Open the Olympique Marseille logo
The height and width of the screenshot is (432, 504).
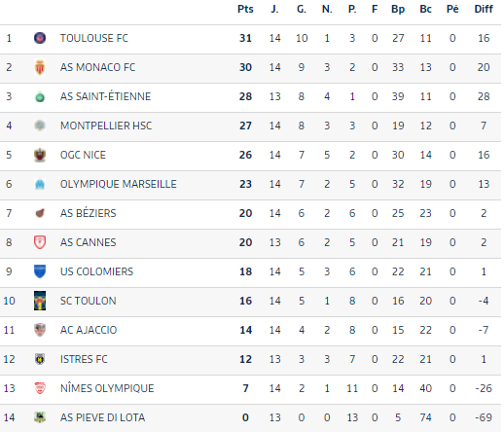pyautogui.click(x=40, y=184)
